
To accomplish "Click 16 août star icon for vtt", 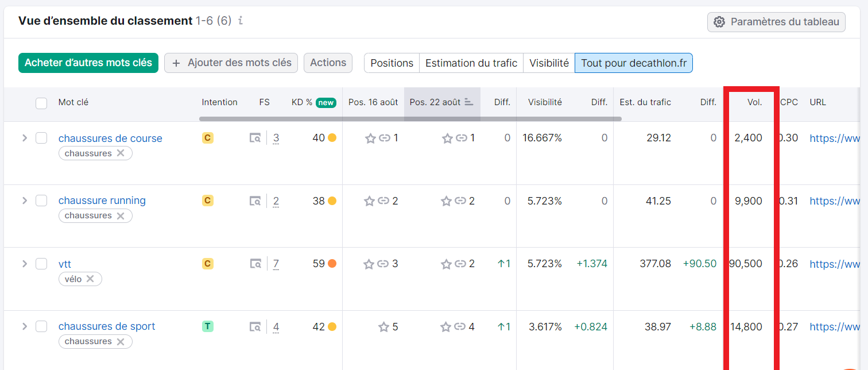I will point(369,264).
